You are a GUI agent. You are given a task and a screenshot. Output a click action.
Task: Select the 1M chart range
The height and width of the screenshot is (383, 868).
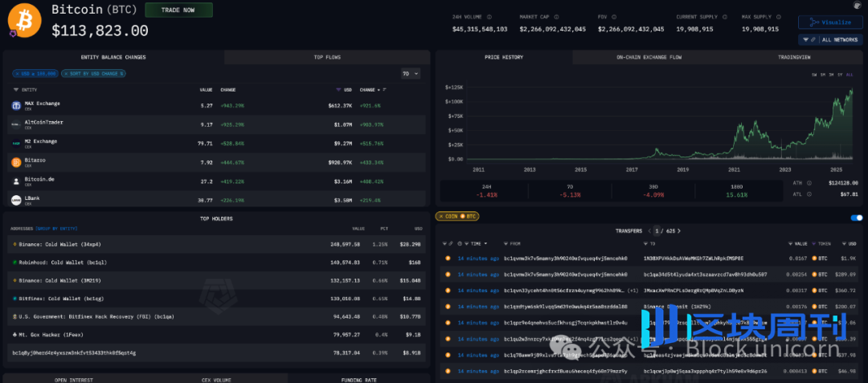coord(823,75)
